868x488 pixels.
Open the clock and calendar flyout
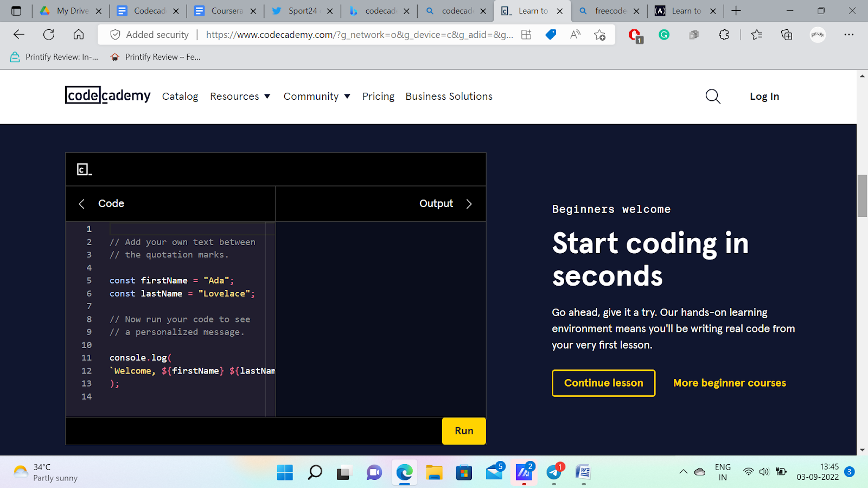click(818, 472)
